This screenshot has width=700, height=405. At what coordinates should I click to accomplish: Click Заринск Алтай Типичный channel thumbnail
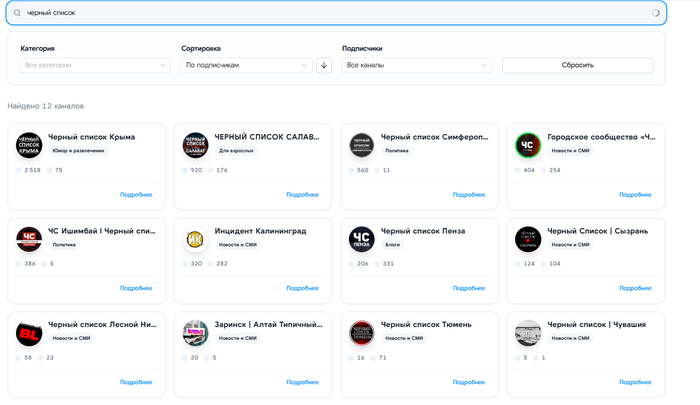pos(195,333)
